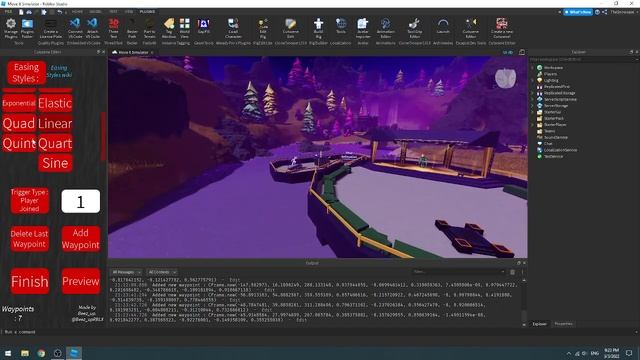Image resolution: width=640 pixels, height=360 pixels.
Task: Open Edit Rig plugin icon
Action: (x=263, y=28)
